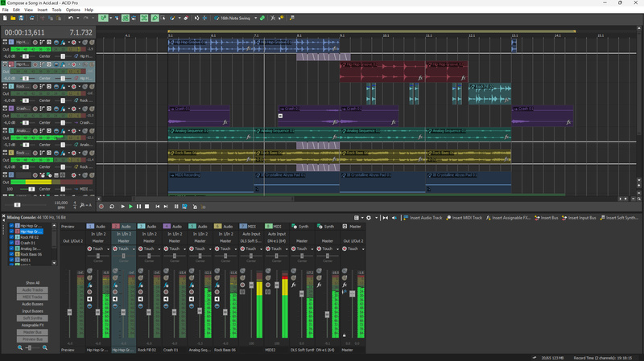Open the console view layout dropdown arrow
Image resolution: width=644 pixels, height=361 pixels.
click(361, 218)
